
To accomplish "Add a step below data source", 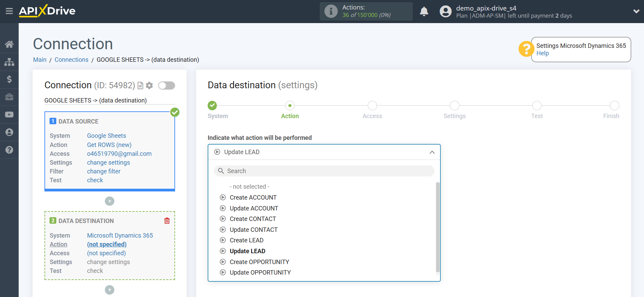I will tap(110, 201).
